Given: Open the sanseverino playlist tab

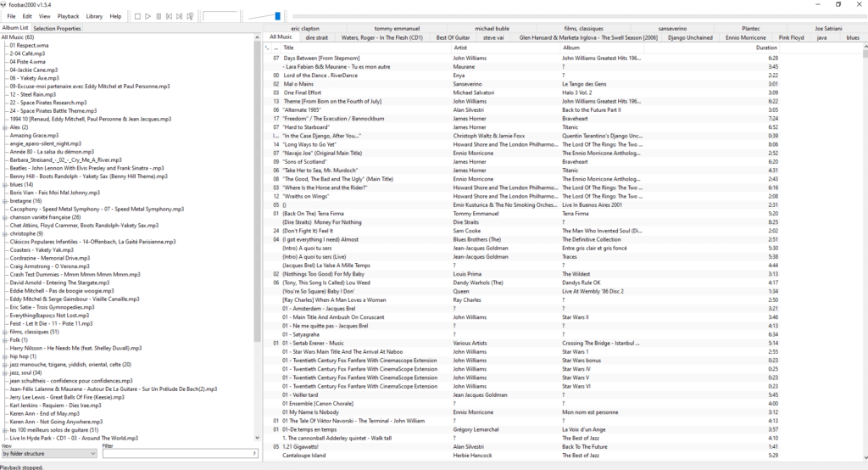Looking at the screenshot, I should (x=672, y=28).
